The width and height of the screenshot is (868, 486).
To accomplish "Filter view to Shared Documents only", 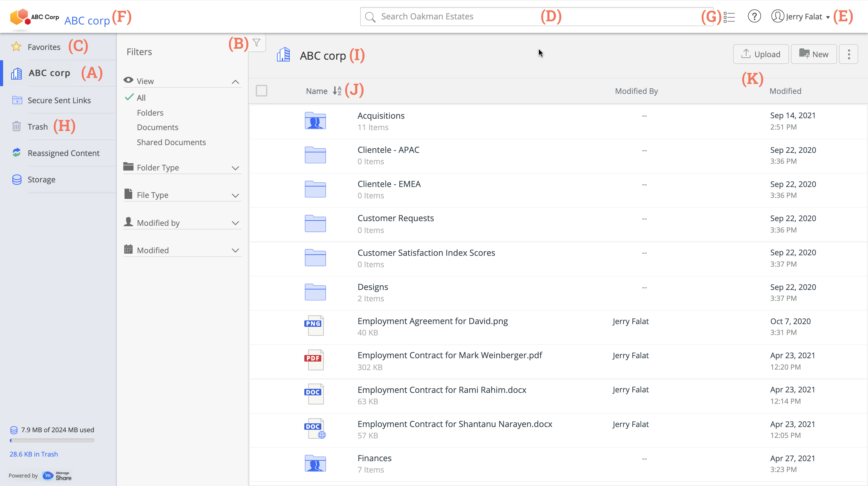I will 171,142.
